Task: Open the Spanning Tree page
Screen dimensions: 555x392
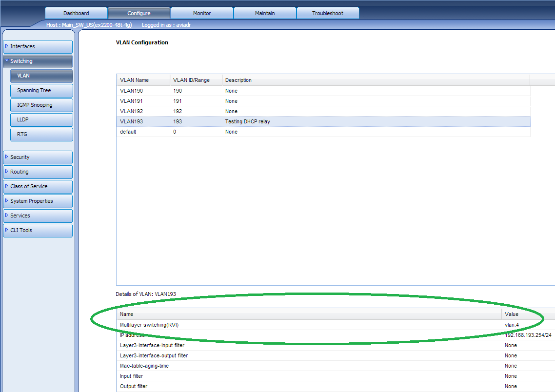Action: click(42, 90)
